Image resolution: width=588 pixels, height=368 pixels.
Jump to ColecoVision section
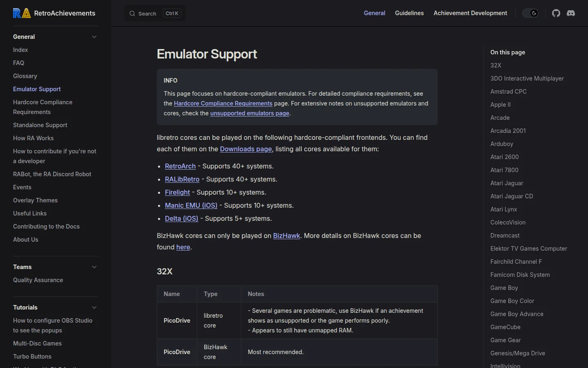[508, 222]
